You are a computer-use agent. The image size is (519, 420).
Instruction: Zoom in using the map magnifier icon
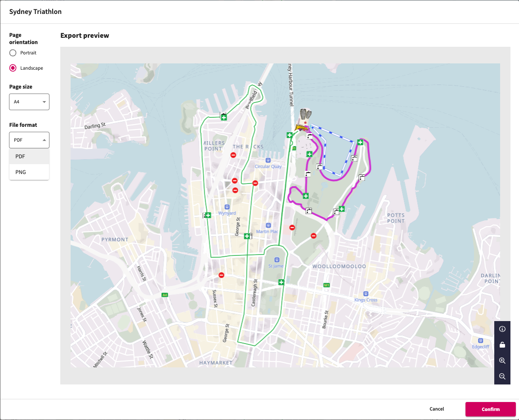(x=502, y=360)
